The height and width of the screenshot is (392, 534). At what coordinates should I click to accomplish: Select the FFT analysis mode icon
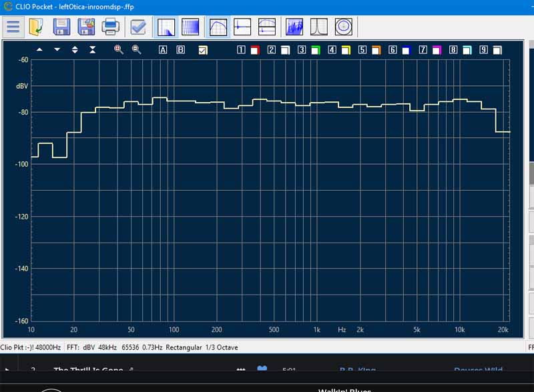[166, 27]
